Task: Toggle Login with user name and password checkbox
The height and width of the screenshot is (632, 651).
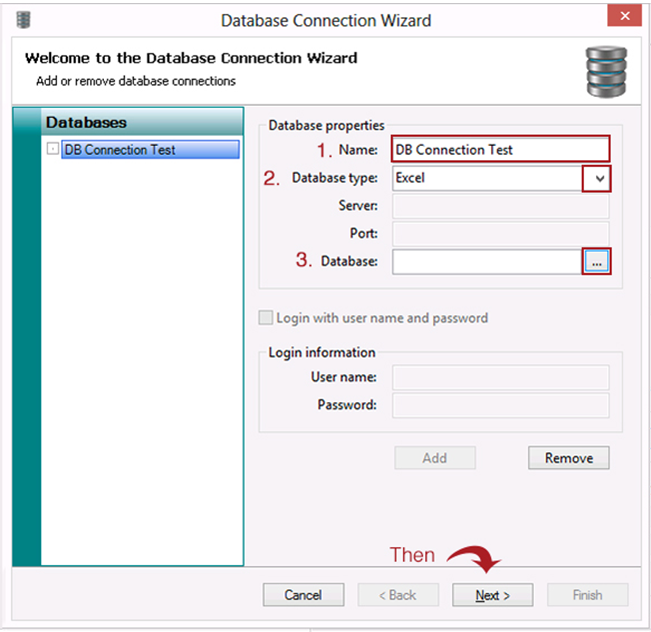Action: point(266,318)
